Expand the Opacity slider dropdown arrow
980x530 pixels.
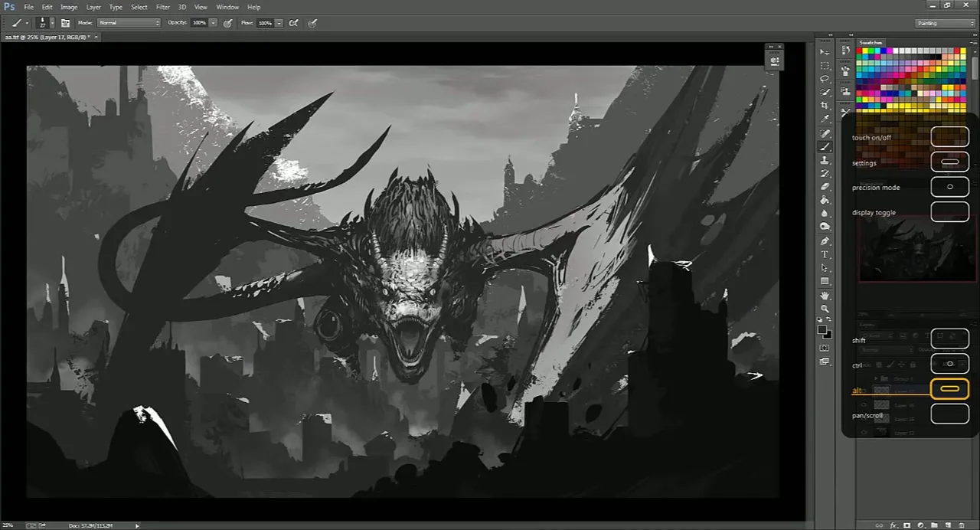pos(213,23)
